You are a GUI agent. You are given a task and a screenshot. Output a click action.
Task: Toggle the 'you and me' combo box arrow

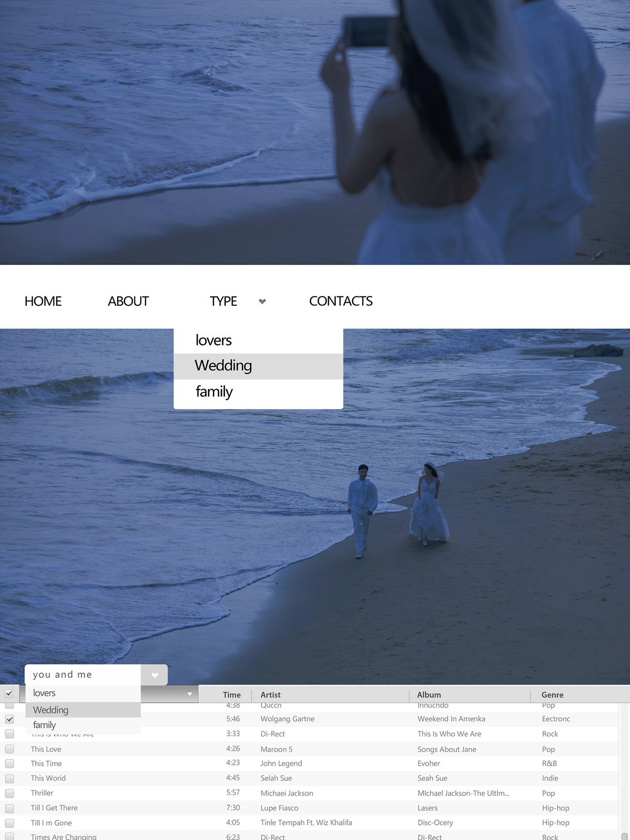click(x=154, y=675)
